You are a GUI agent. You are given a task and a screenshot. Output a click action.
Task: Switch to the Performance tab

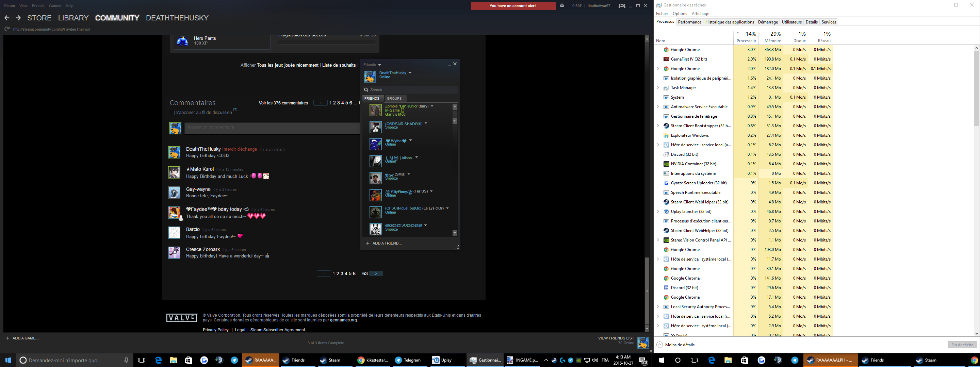point(690,22)
